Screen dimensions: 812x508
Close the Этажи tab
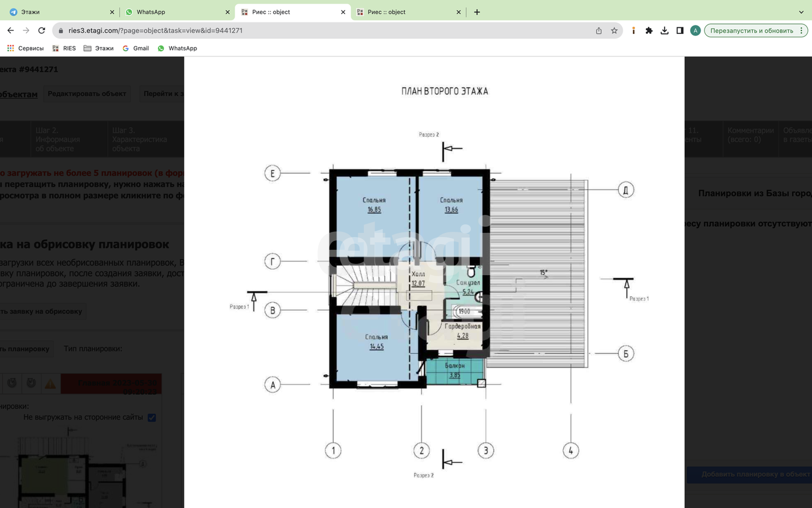coord(112,12)
